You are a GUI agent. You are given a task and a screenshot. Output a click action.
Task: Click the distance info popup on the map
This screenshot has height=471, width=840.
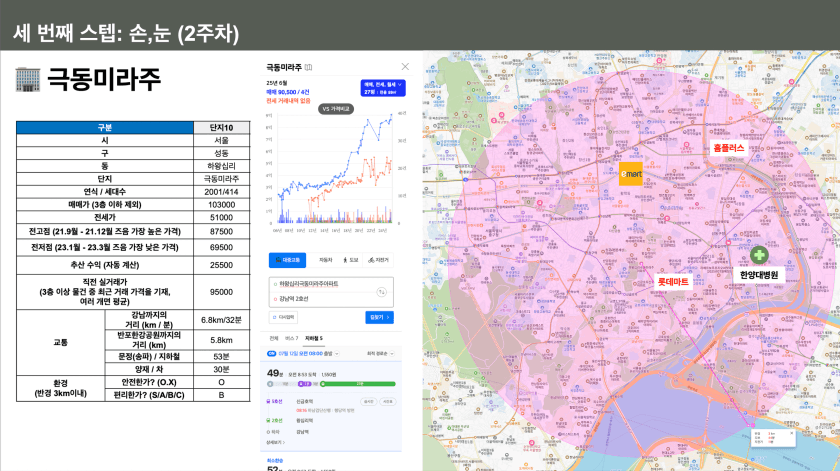773,437
